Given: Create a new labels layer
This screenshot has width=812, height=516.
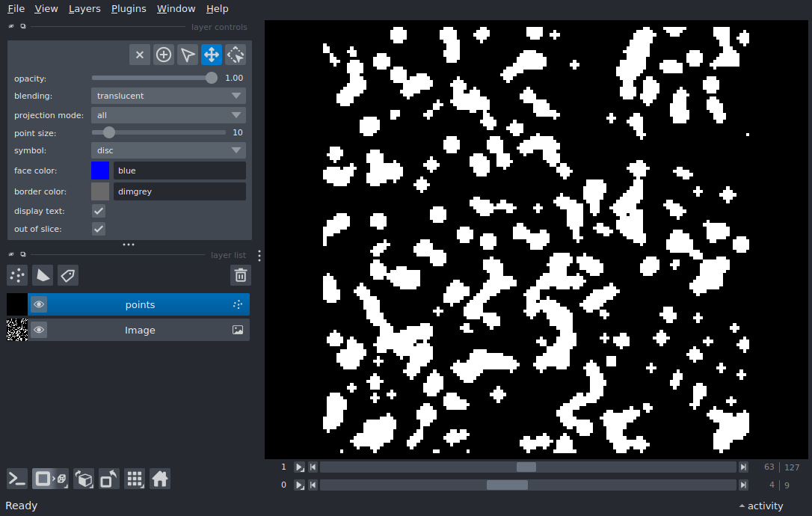Looking at the screenshot, I should [x=68, y=275].
